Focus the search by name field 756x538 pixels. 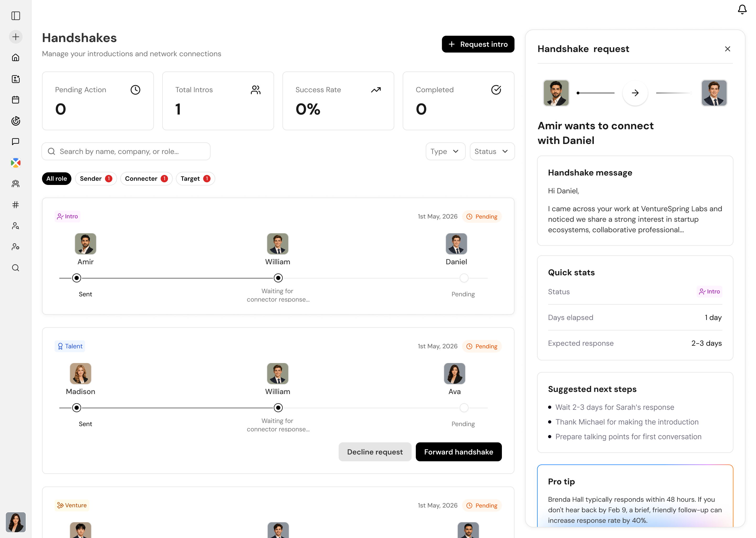tap(126, 151)
